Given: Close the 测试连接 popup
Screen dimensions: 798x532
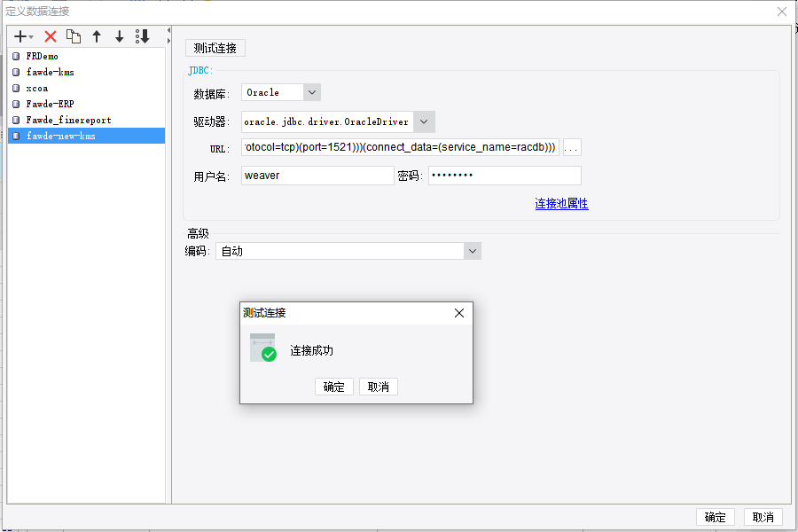Looking at the screenshot, I should click(x=459, y=313).
